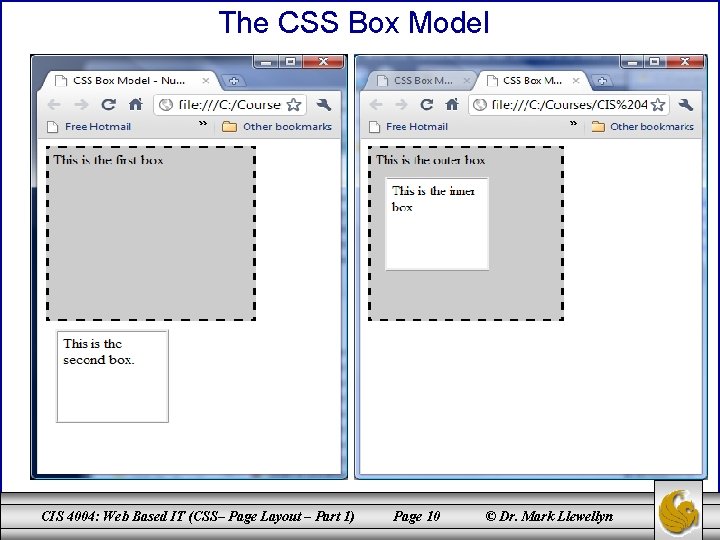Close the inactive first tab in right window
Image resolution: width=720 pixels, height=540 pixels.
pyautogui.click(x=467, y=81)
